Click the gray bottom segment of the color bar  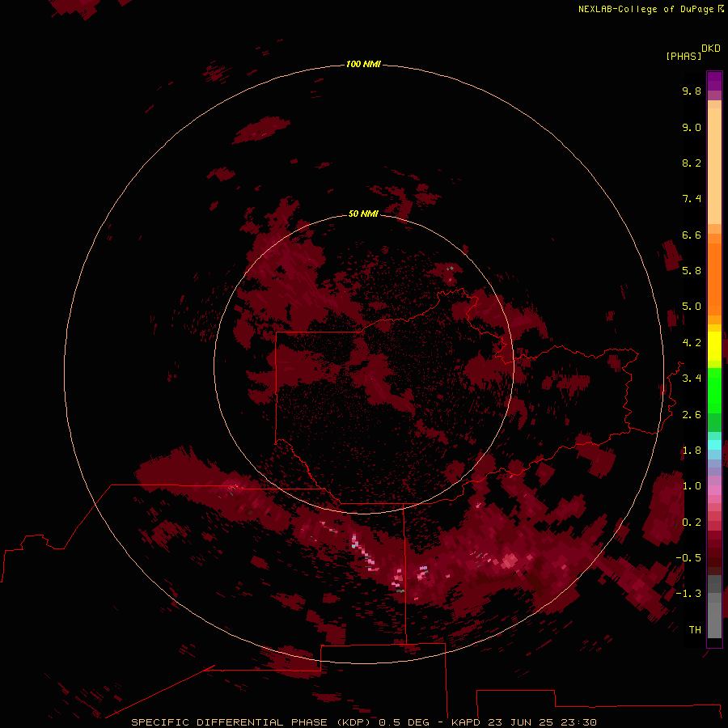[714, 614]
